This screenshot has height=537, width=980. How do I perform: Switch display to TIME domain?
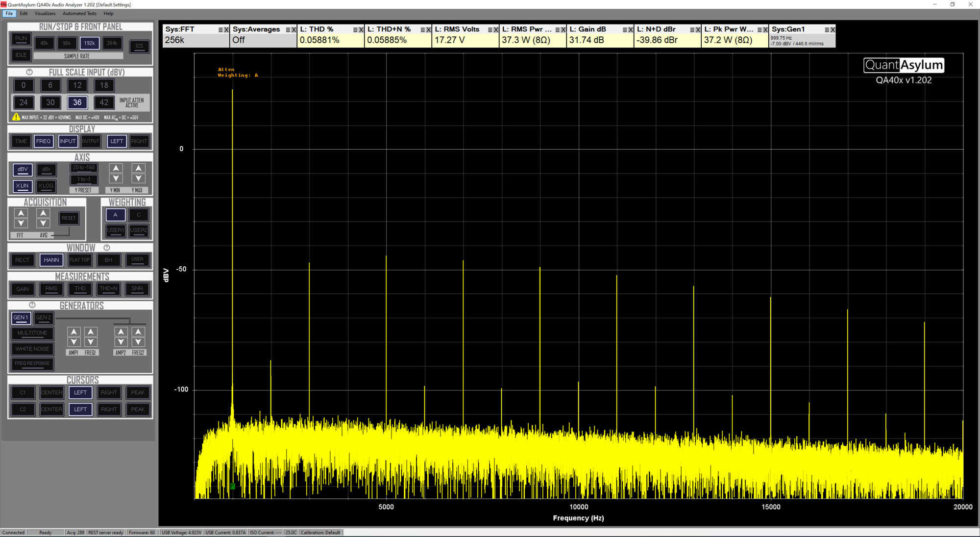click(21, 141)
